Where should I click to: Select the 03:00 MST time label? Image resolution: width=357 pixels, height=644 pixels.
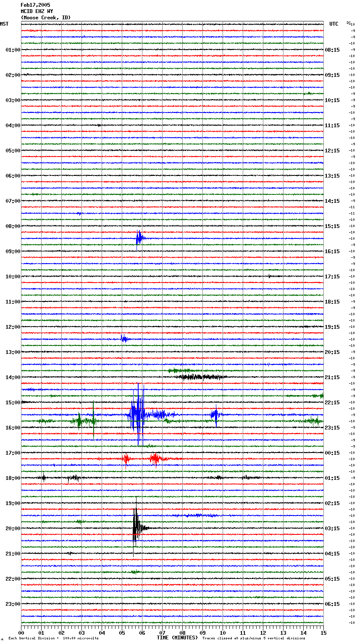pos(13,100)
